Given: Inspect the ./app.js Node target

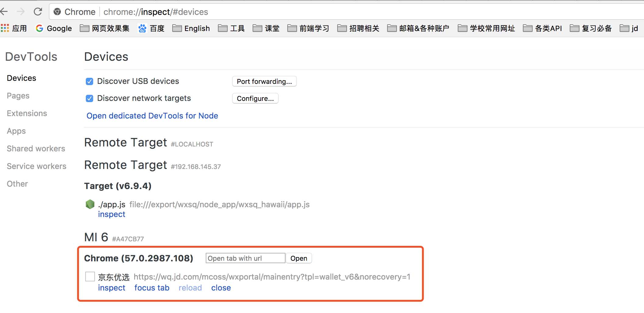Looking at the screenshot, I should tap(112, 214).
